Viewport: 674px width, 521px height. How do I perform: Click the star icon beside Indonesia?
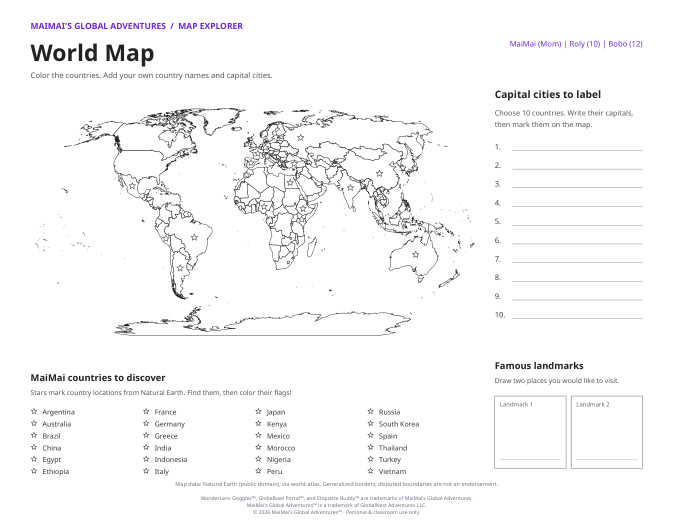tap(146, 459)
